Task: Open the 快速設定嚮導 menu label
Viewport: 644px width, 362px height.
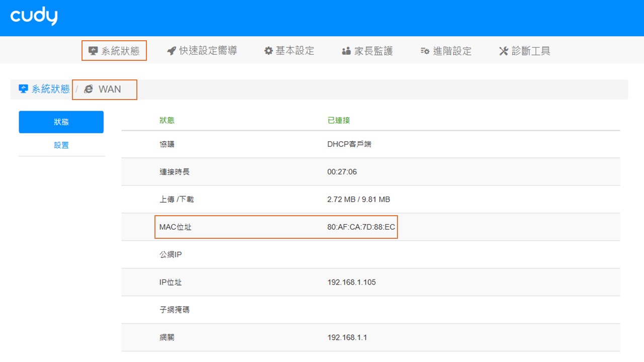Action: [208, 51]
